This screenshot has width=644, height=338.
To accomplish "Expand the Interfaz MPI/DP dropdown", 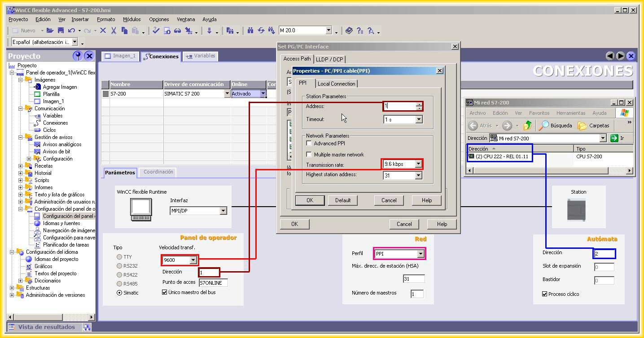I will click(223, 211).
